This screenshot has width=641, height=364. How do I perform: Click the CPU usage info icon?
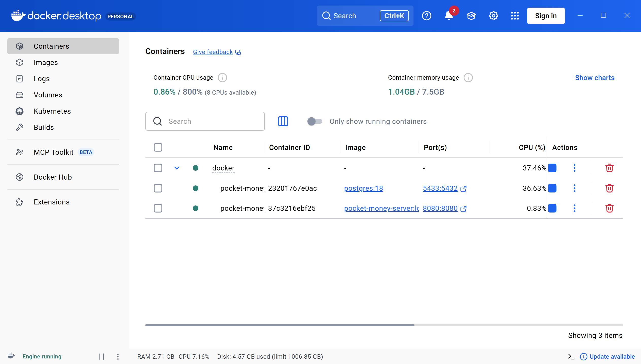coord(222,78)
